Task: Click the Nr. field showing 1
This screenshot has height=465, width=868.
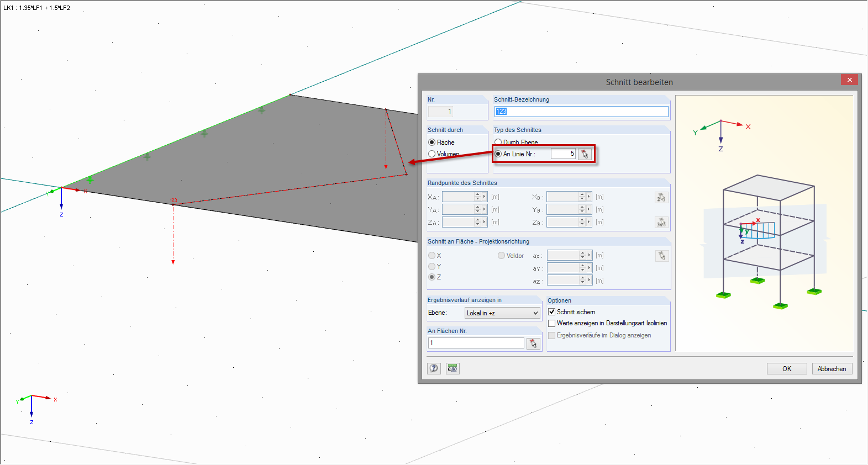Action: [440, 112]
